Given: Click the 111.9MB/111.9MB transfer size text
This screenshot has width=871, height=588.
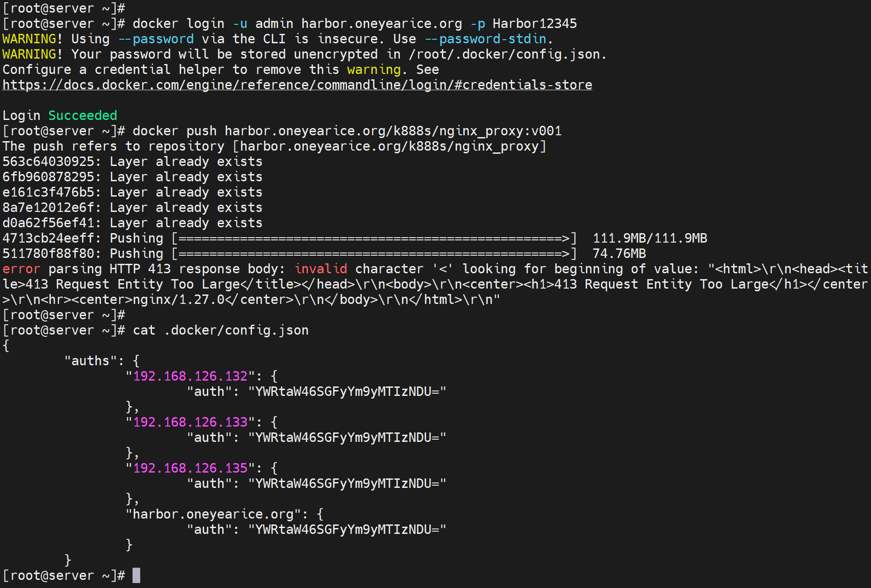Looking at the screenshot, I should pyautogui.click(x=650, y=238).
